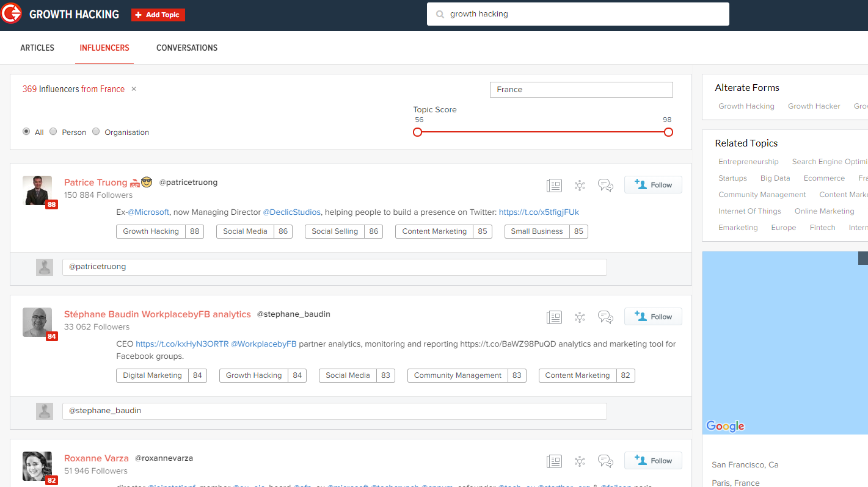Screen dimensions: 868x487
Task: Open conversations icon for Patrice Truong
Action: (605, 186)
